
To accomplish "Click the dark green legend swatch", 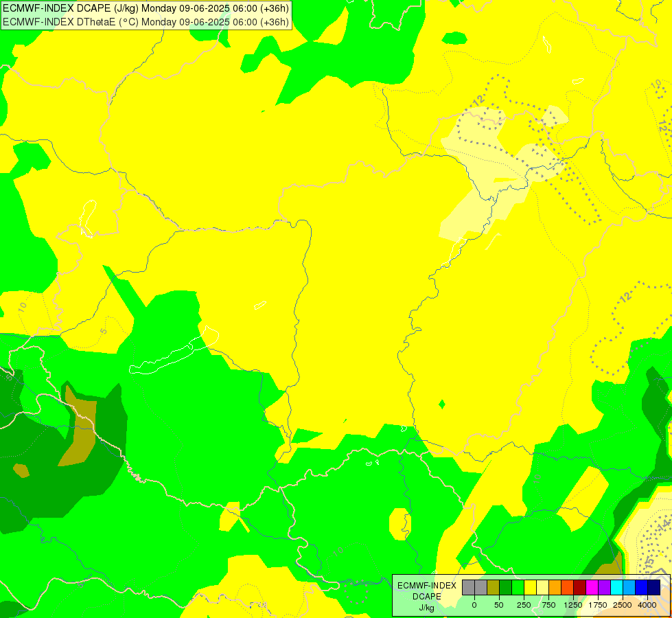I will pos(505,588).
